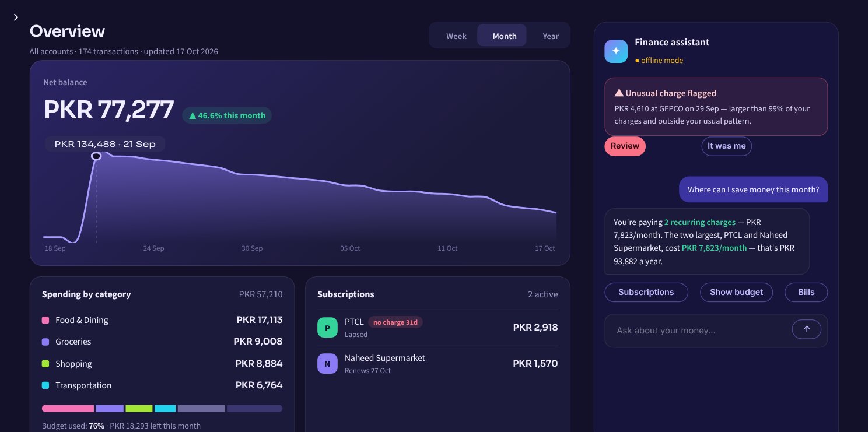Confirm the charge with It was me
868x432 pixels.
(726, 146)
